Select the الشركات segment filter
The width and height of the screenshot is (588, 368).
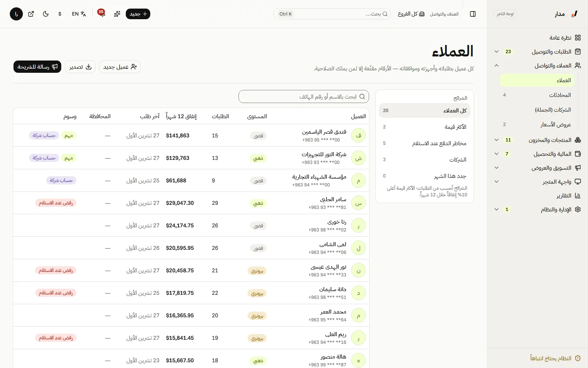(425, 159)
